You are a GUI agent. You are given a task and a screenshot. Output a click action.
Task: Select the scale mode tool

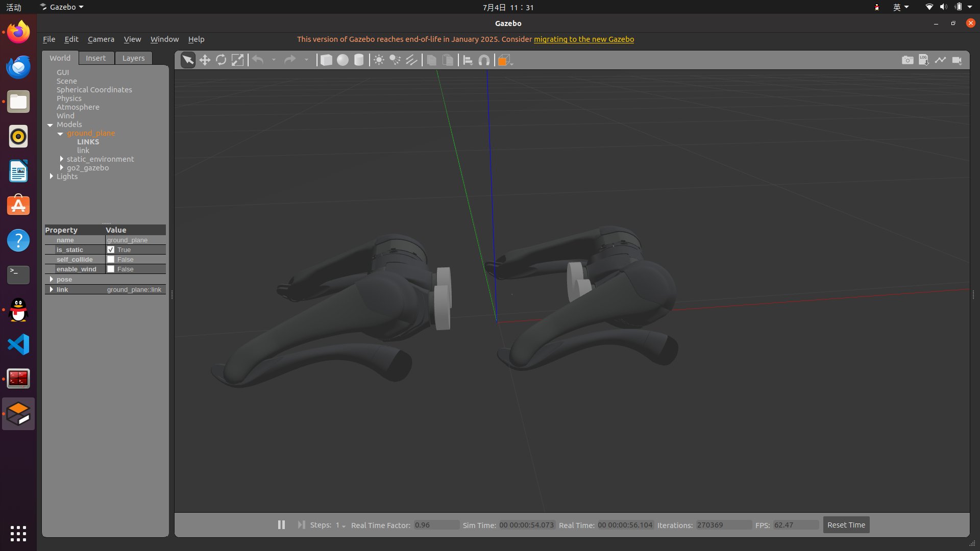(x=237, y=60)
